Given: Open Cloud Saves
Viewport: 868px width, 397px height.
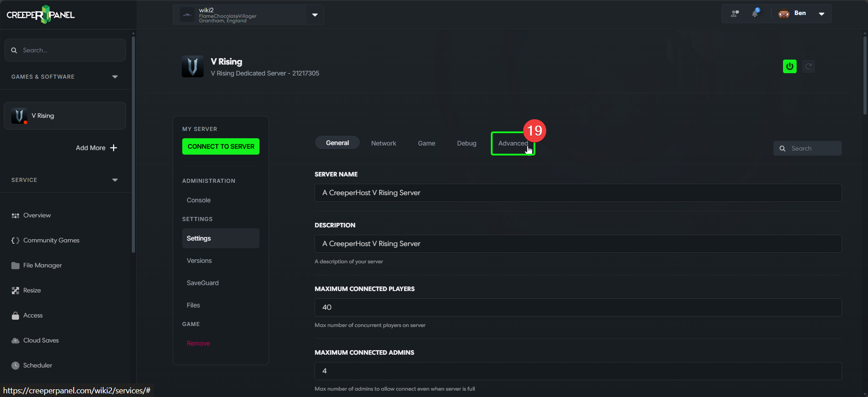Looking at the screenshot, I should pyautogui.click(x=41, y=340).
